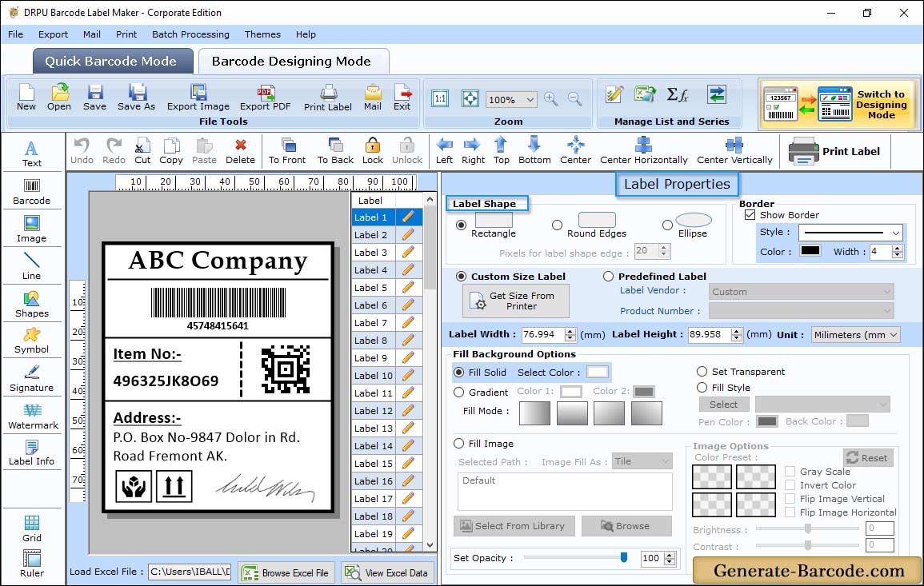Click the large Print Label button
The image size is (924, 586).
(835, 151)
